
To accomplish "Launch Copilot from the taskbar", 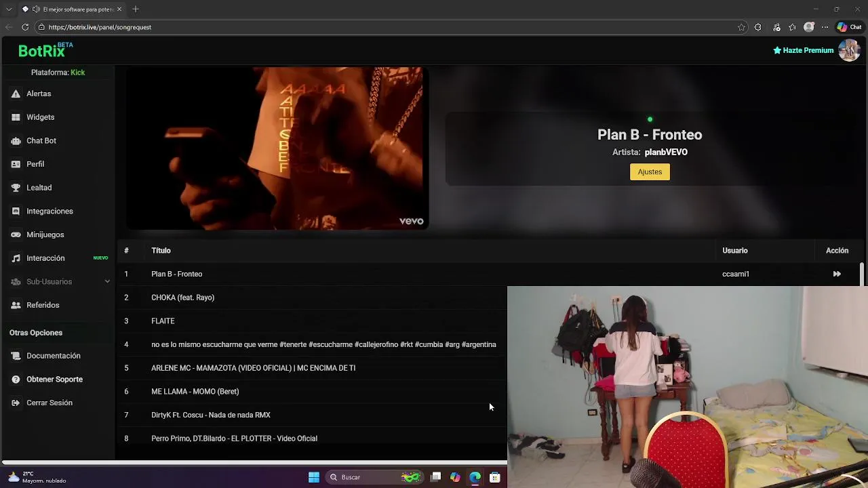I will click(455, 477).
